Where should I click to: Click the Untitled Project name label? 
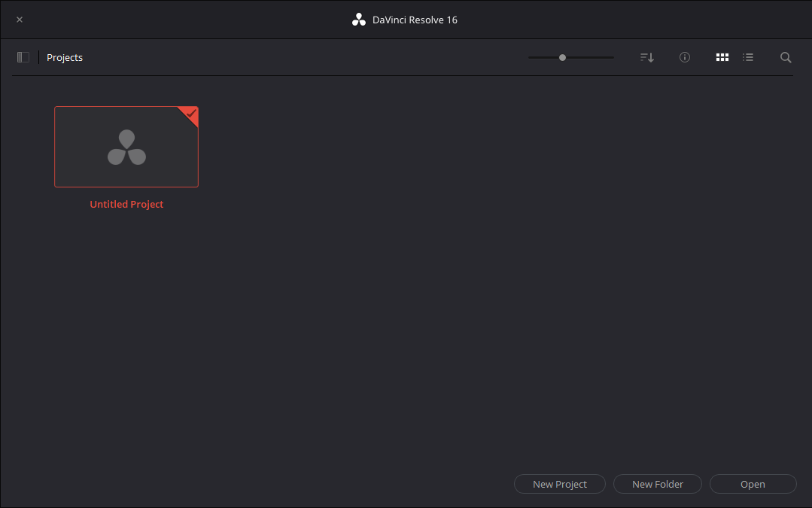pyautogui.click(x=126, y=204)
